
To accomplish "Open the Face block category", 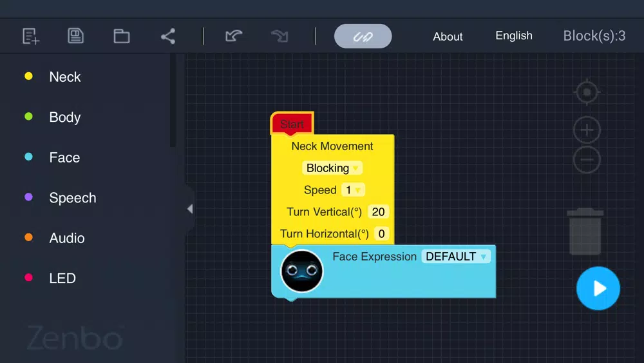I will (64, 157).
